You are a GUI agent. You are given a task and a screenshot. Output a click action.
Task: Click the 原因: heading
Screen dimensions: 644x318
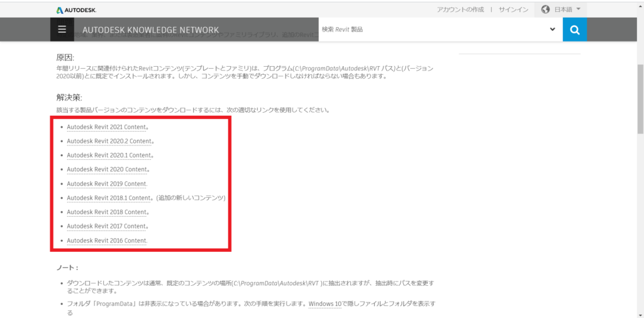pyautogui.click(x=65, y=58)
